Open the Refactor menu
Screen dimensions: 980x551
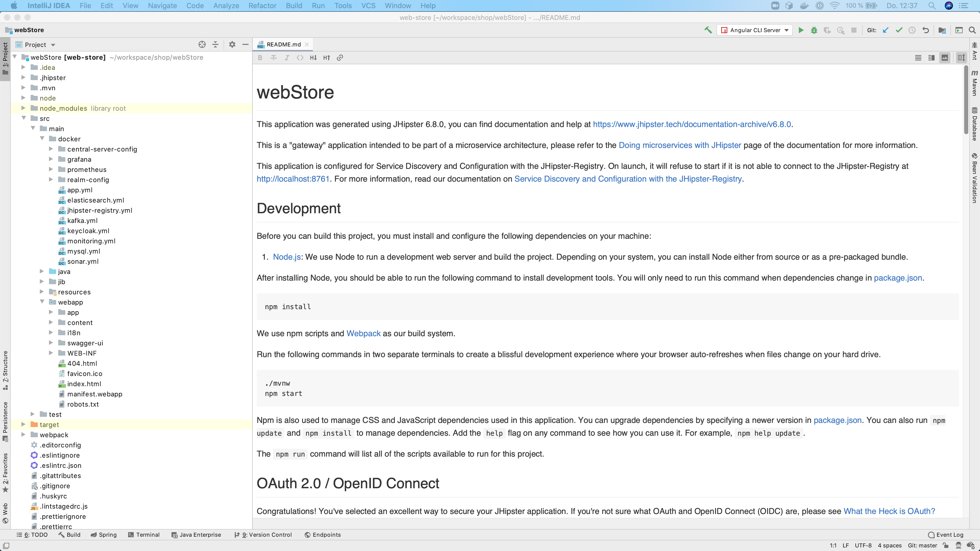(x=262, y=6)
